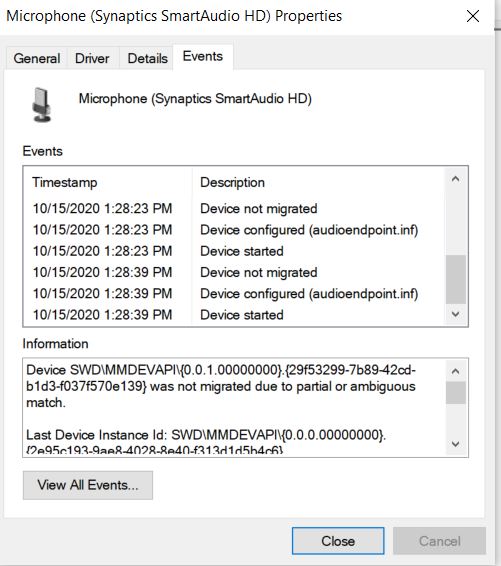Select the Details tab
The image size is (501, 566).
(147, 58)
